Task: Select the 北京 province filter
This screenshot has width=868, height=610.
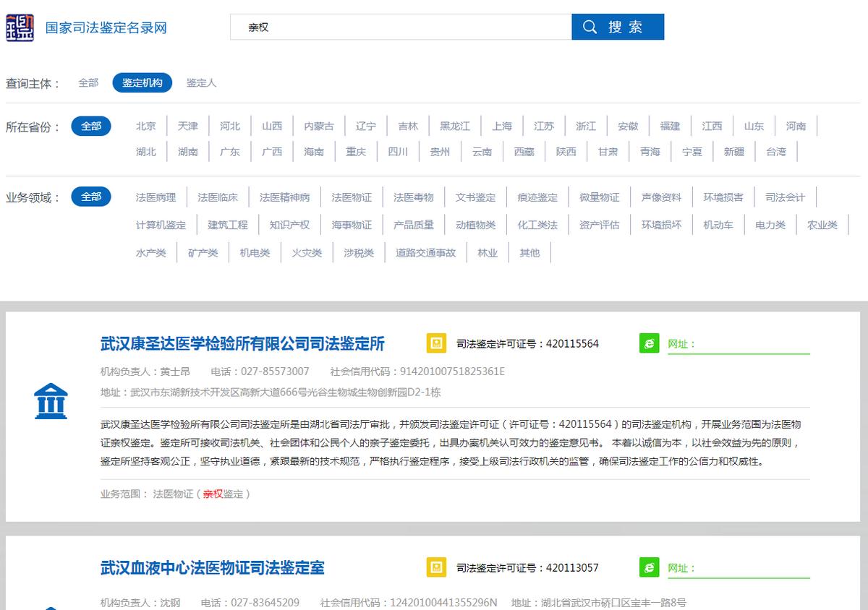Action: 145,126
